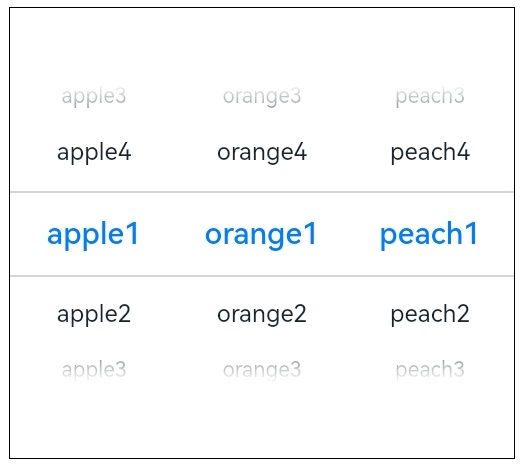Image resolution: width=524 pixels, height=468 pixels.
Task: Click the divider line below orange1
Action: (x=262, y=276)
